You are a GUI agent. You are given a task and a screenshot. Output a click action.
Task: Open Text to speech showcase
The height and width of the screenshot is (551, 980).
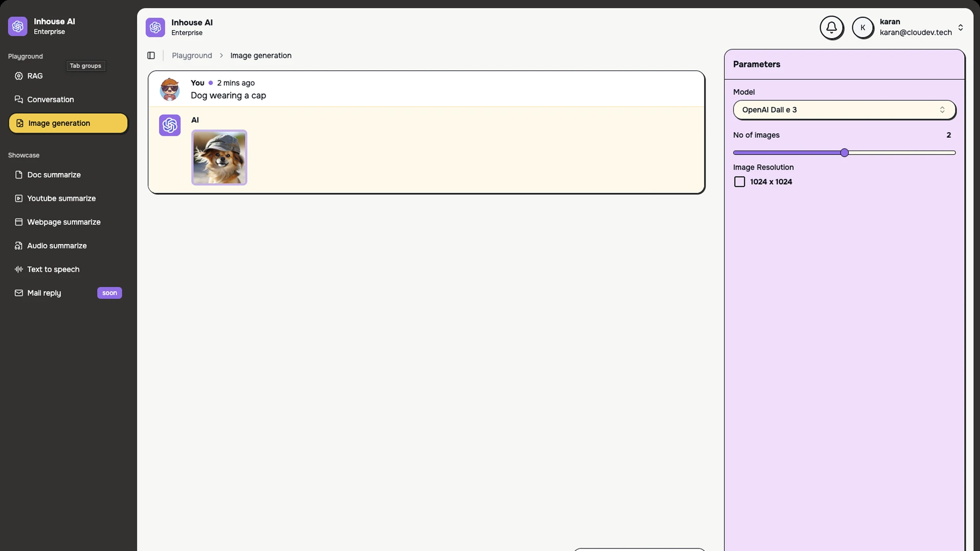point(68,269)
